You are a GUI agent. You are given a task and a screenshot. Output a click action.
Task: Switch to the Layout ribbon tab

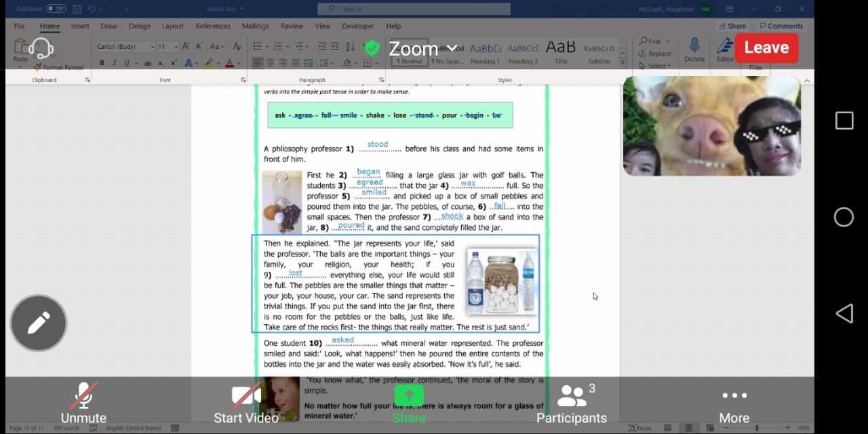point(172,26)
